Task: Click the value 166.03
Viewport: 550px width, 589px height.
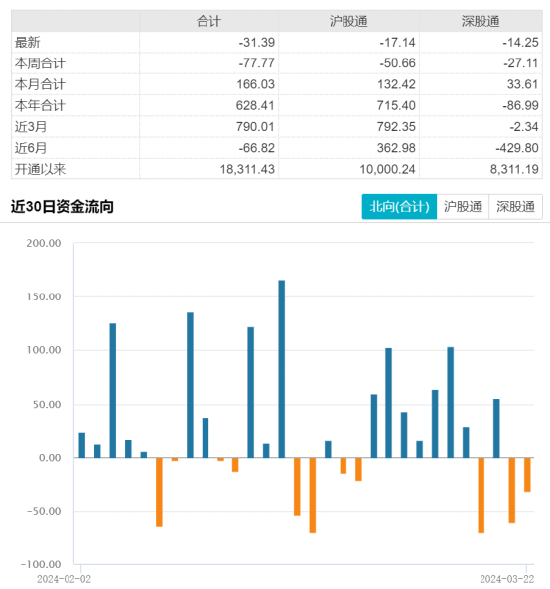Action: coord(255,84)
